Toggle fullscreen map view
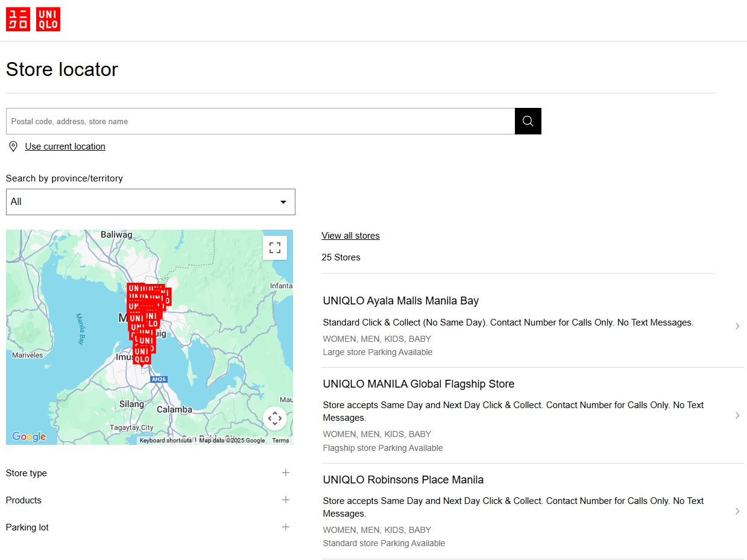The width and height of the screenshot is (747, 560). 275,248
